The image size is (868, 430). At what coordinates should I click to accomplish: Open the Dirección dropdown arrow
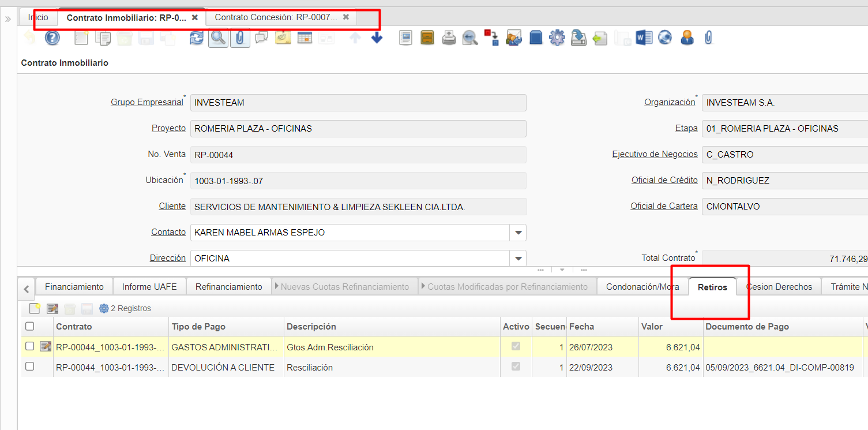518,259
